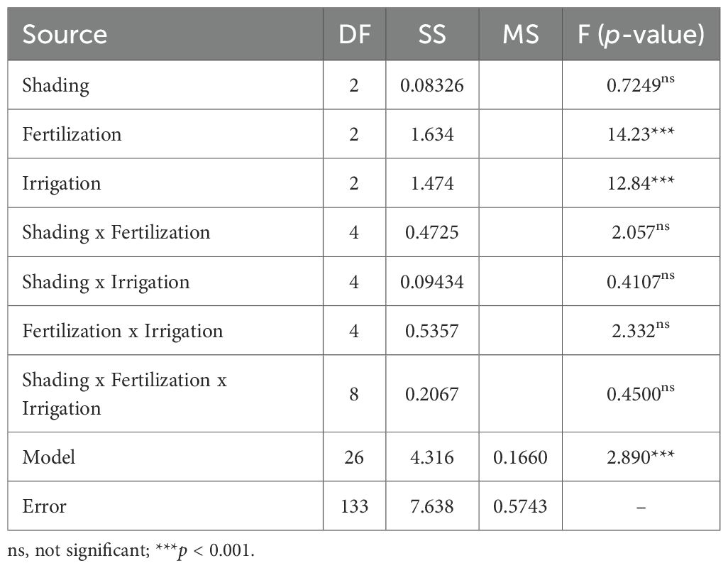728x568 pixels.
Task: Click the Source column header
Action: tap(65, 35)
